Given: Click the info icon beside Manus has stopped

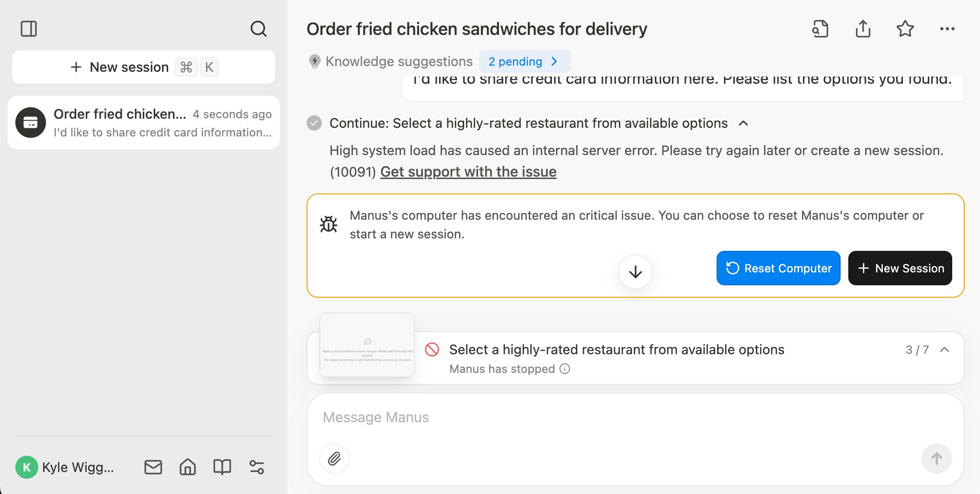Looking at the screenshot, I should point(565,369).
